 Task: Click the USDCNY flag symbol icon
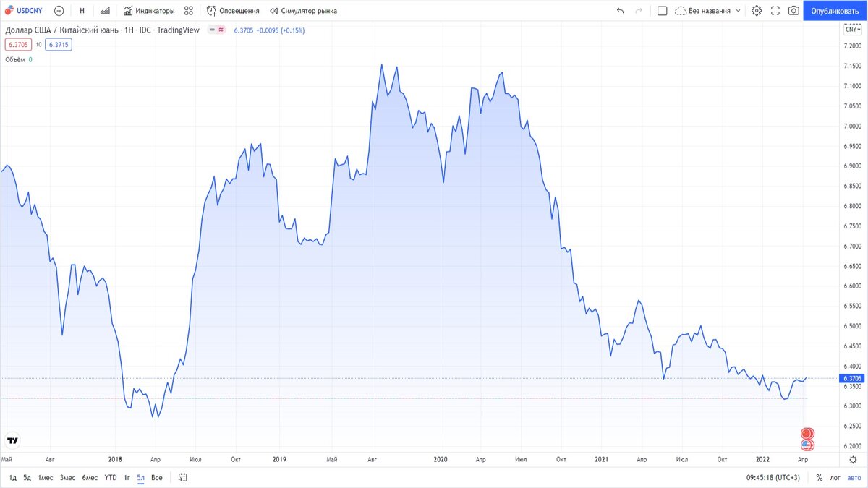click(9, 11)
